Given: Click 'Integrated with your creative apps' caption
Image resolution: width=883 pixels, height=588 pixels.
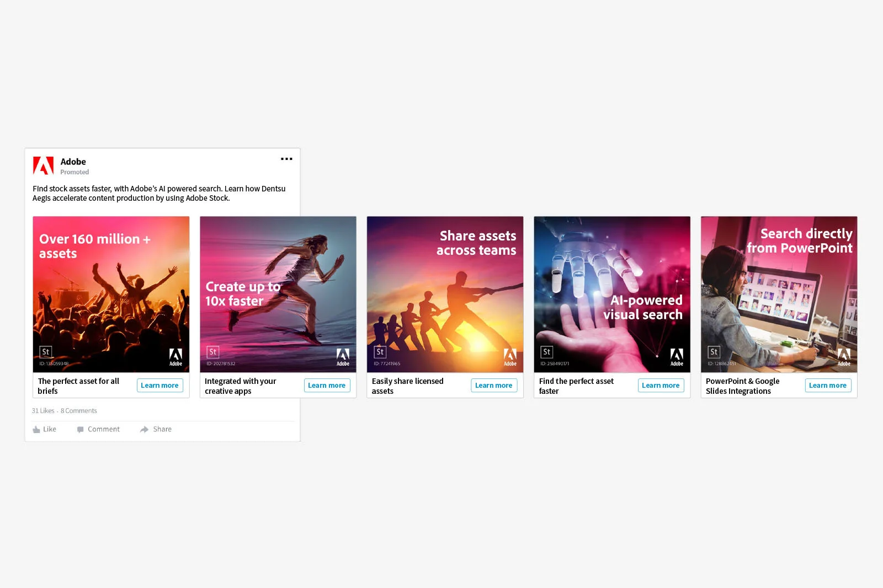Looking at the screenshot, I should point(241,386).
